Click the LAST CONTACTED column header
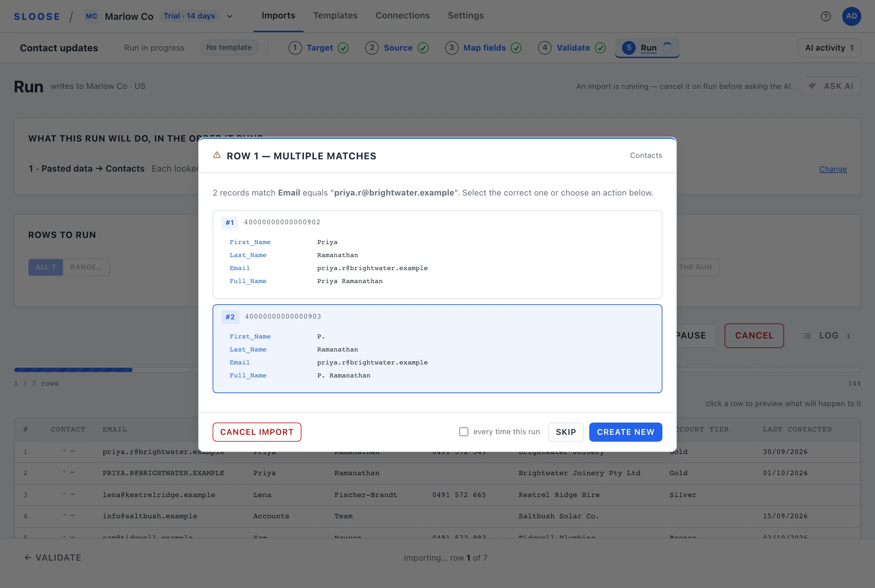Viewport: 875px width, 588px height. point(797,429)
